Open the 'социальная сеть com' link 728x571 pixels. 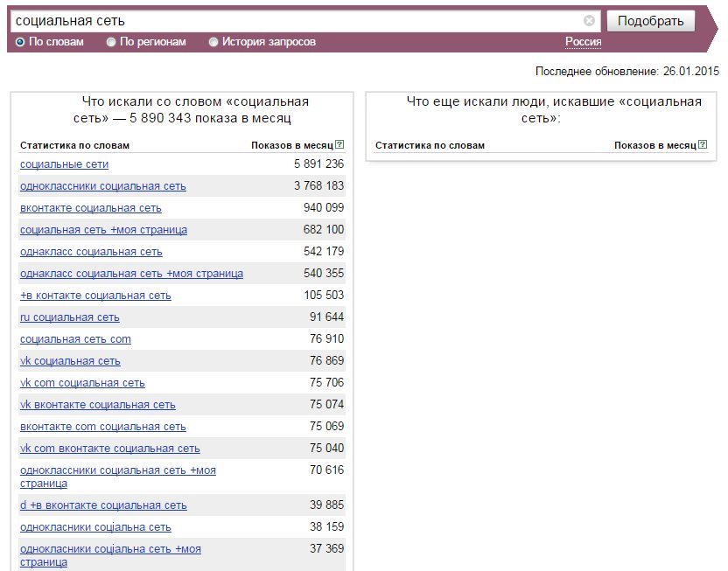(75, 339)
